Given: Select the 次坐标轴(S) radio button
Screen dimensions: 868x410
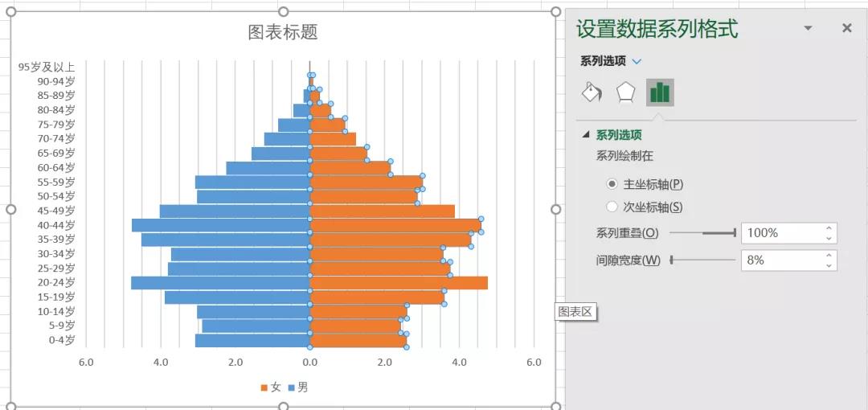Looking at the screenshot, I should coord(612,207).
